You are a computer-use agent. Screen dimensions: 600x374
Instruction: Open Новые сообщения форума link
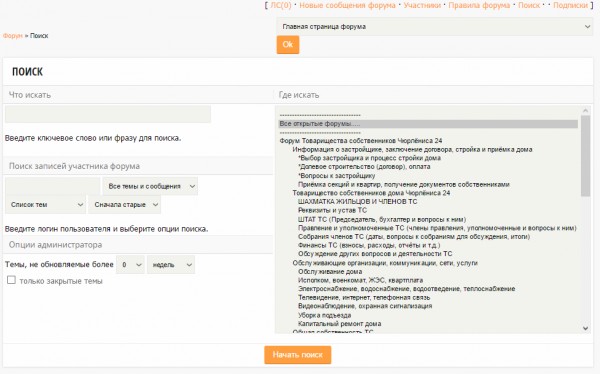coord(347,5)
